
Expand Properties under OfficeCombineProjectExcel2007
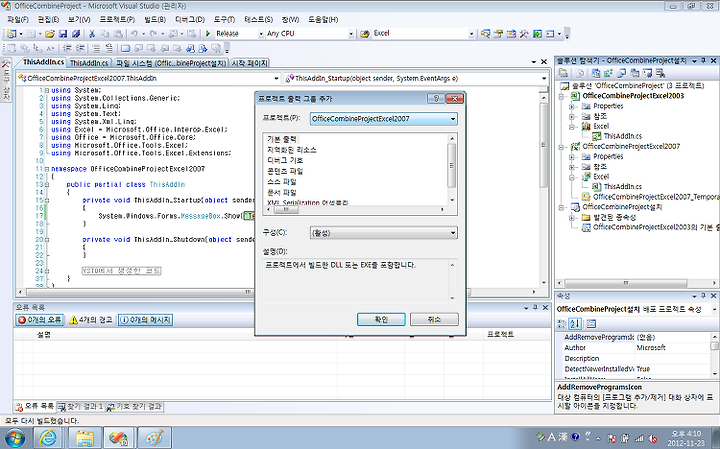click(572, 157)
